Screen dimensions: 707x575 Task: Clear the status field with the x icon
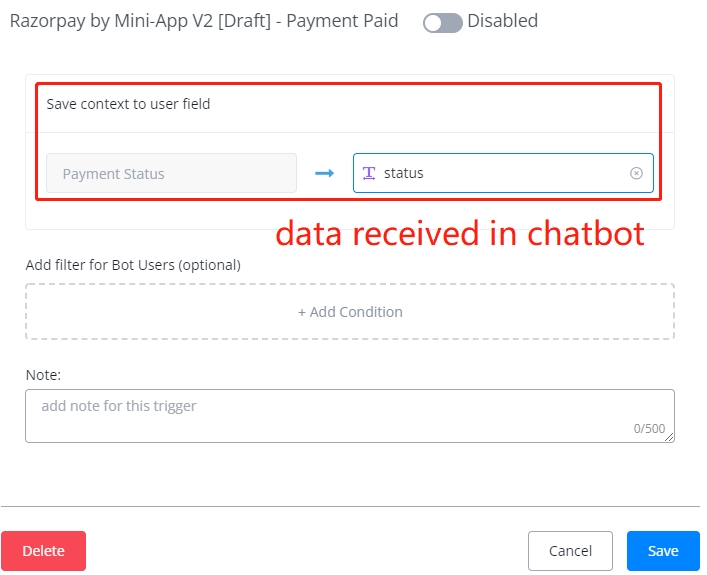[636, 173]
